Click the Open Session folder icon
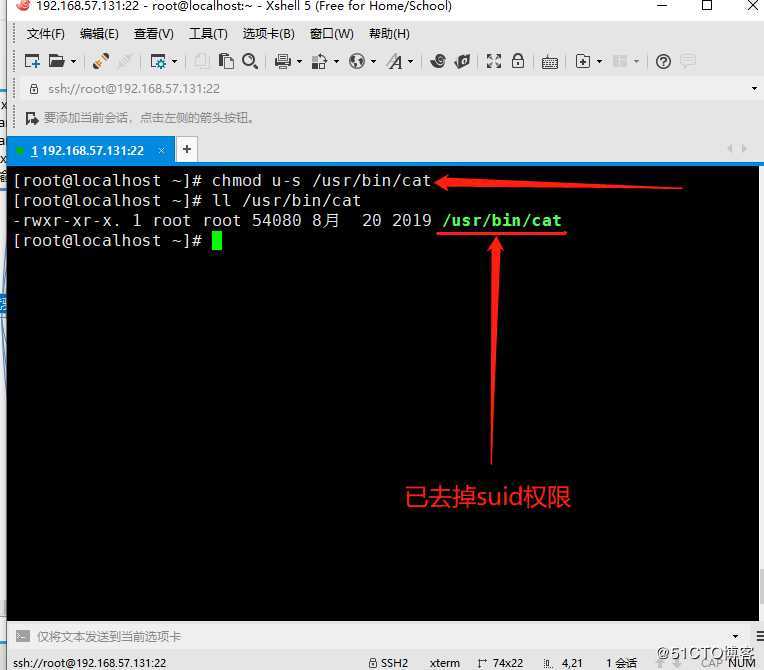Screen dimensions: 764x670 point(57,61)
